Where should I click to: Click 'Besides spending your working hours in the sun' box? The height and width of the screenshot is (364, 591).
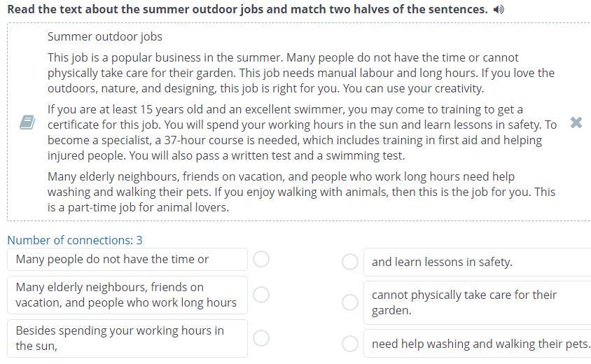point(127,338)
